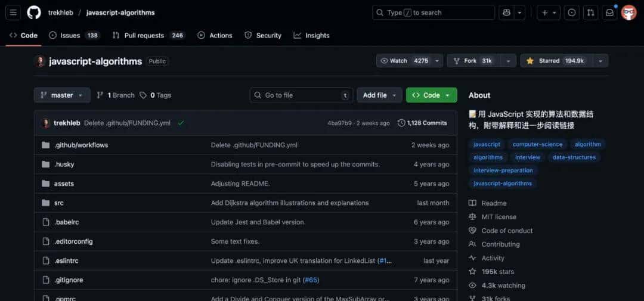Open the src folder

(58, 203)
